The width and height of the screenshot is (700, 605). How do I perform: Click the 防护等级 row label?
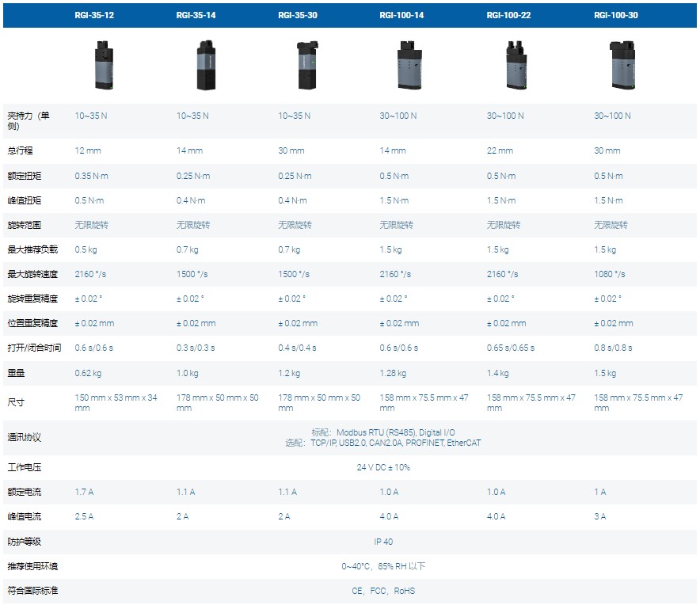pos(25,542)
